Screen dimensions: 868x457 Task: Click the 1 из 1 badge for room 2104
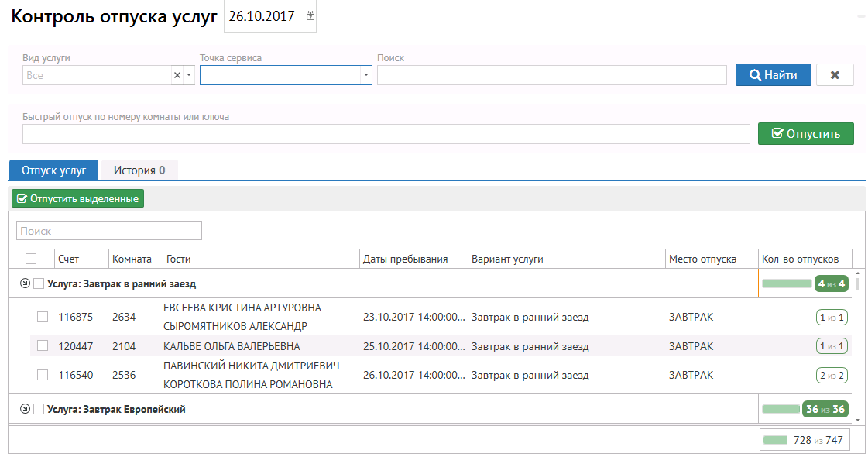click(x=832, y=346)
